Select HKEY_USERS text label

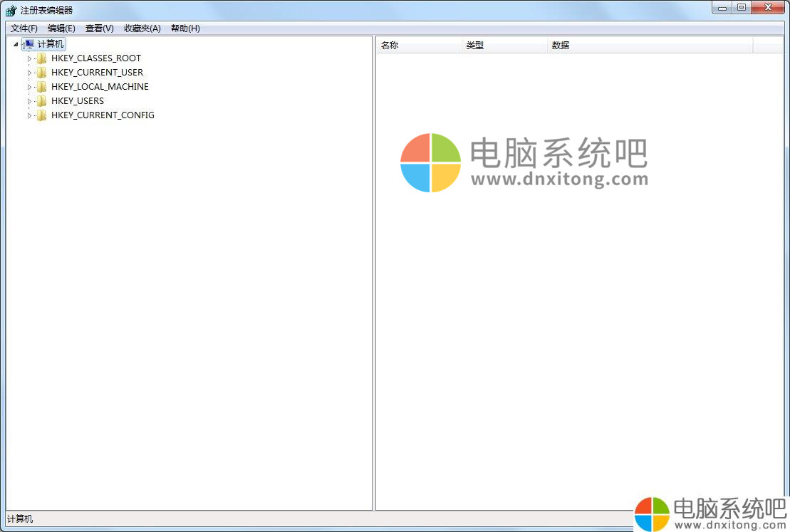click(78, 100)
